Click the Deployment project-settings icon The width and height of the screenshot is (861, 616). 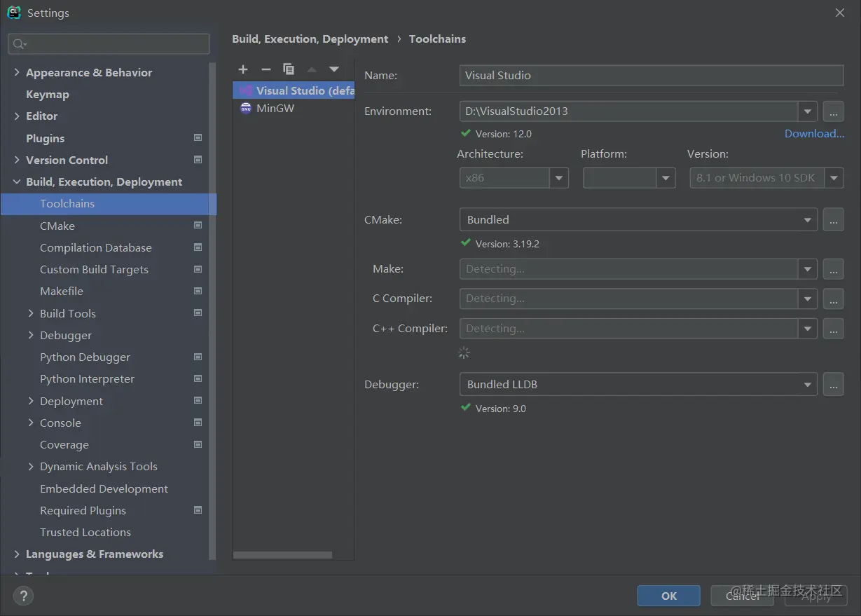tap(198, 401)
